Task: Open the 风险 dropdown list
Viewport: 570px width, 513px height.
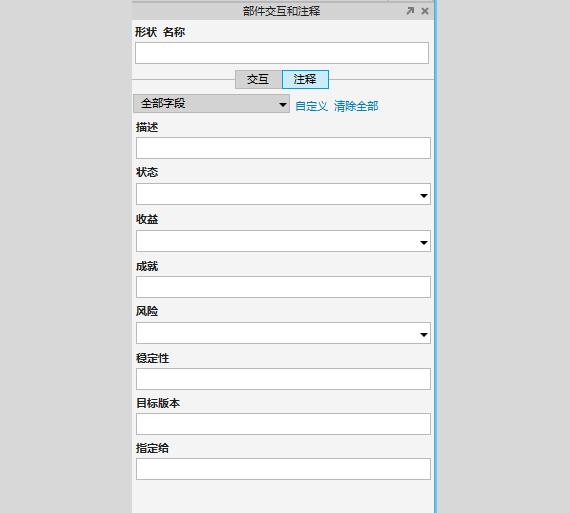Action: click(x=283, y=333)
